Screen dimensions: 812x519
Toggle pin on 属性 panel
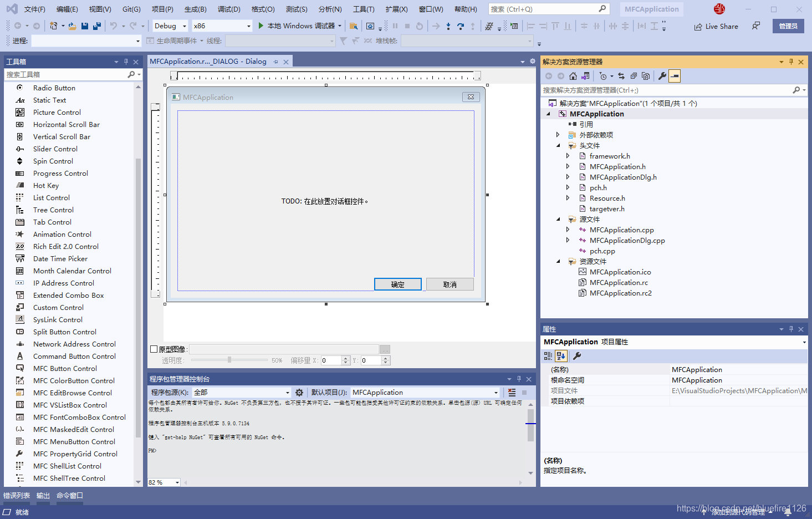click(x=791, y=329)
